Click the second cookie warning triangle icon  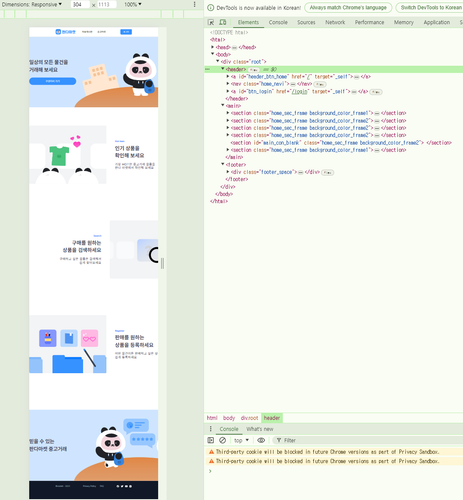211,461
